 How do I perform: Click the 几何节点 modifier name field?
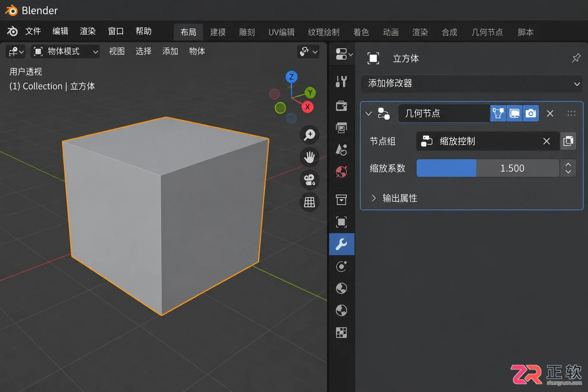coord(444,113)
